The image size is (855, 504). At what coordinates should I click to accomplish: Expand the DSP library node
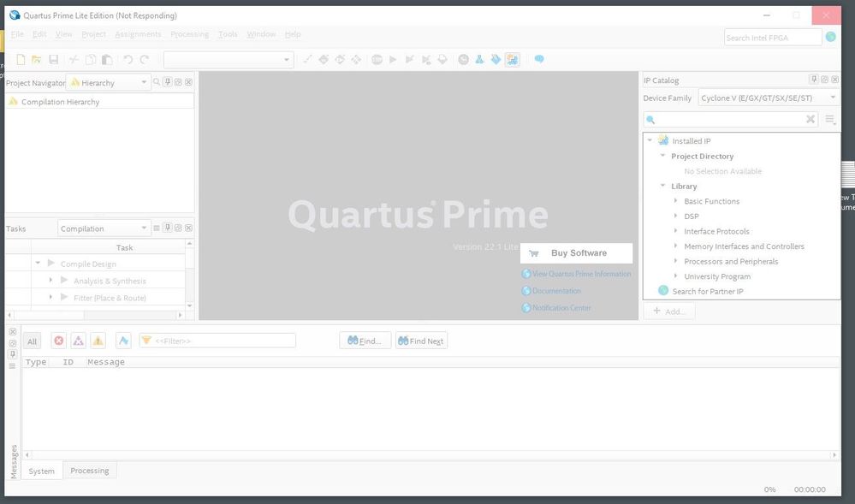point(675,216)
